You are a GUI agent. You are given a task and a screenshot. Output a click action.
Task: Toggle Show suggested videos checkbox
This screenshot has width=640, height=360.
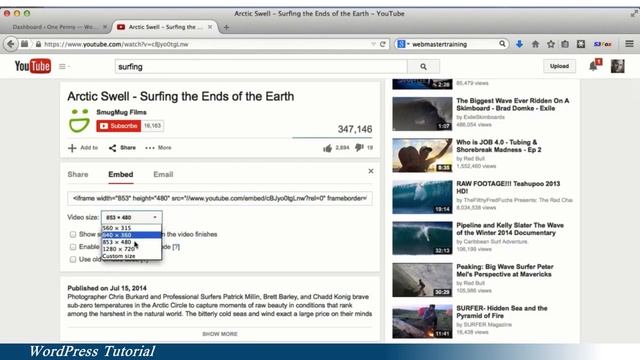[73, 234]
